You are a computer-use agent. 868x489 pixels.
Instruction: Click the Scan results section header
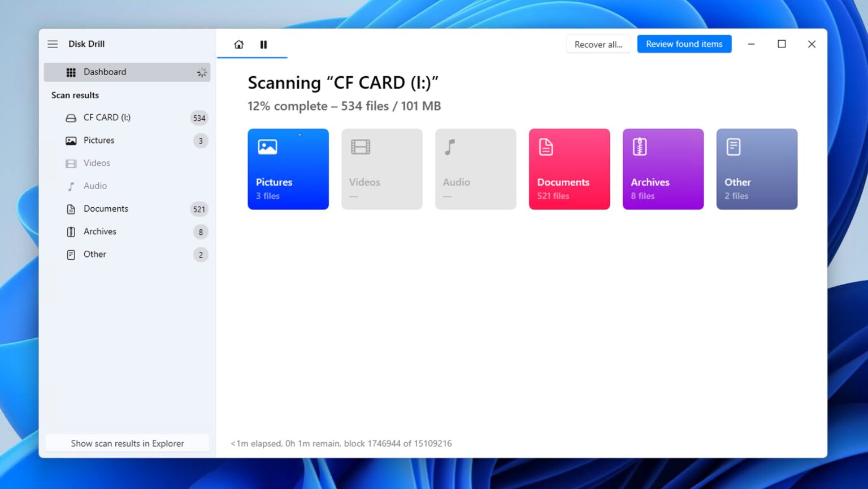tap(75, 95)
